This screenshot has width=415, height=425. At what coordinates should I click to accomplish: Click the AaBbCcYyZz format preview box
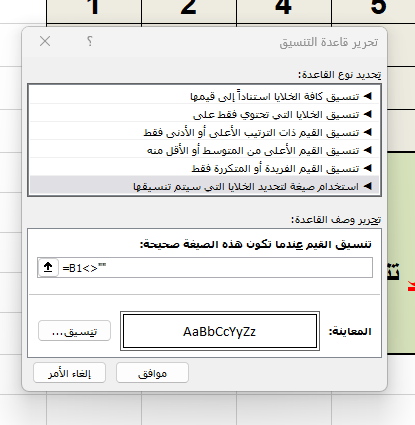point(220,331)
